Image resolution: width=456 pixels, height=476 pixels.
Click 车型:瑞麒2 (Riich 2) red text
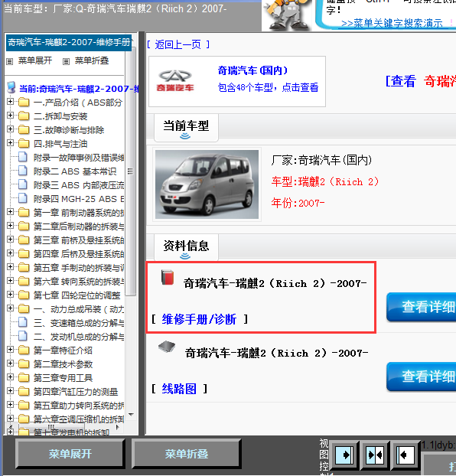click(325, 182)
